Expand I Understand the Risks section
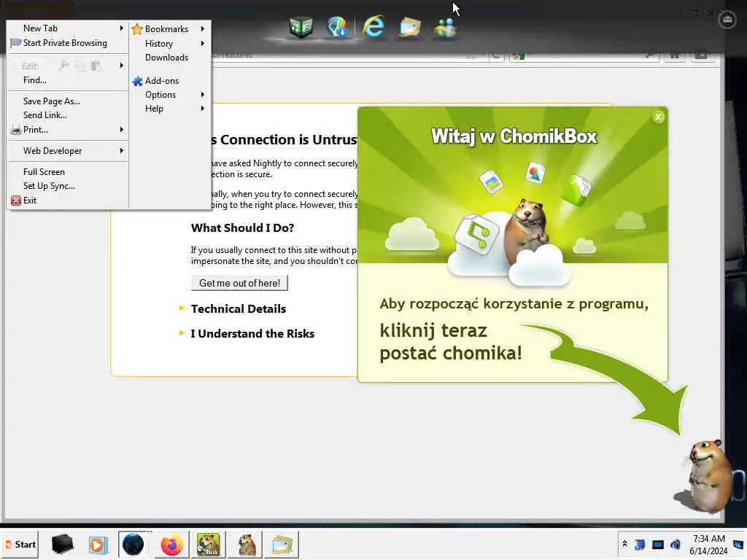 [x=252, y=333]
